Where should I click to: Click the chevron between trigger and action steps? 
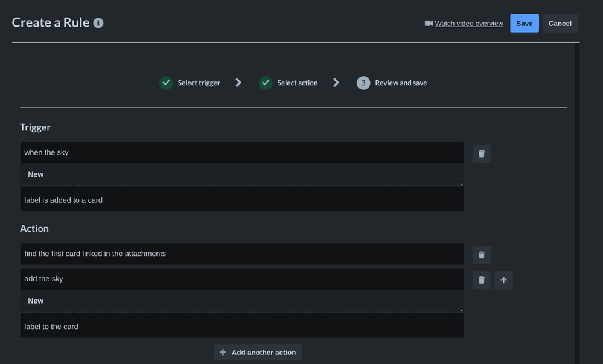(238, 83)
